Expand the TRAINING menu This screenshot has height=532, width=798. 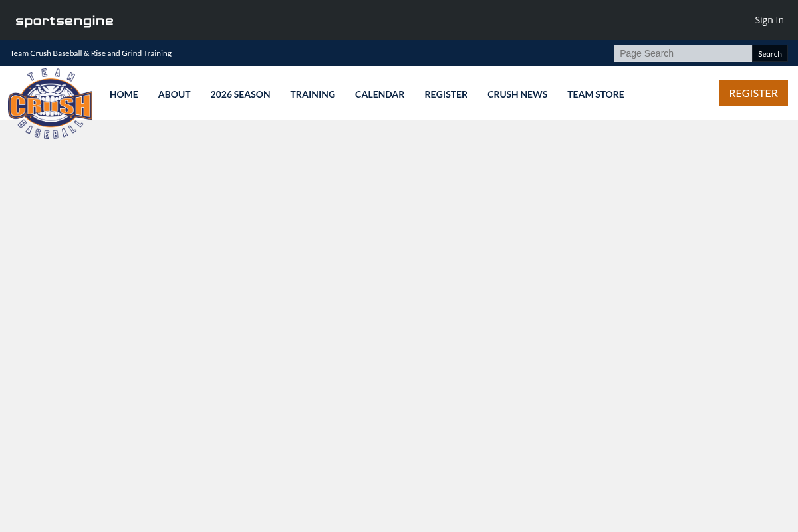tap(313, 94)
